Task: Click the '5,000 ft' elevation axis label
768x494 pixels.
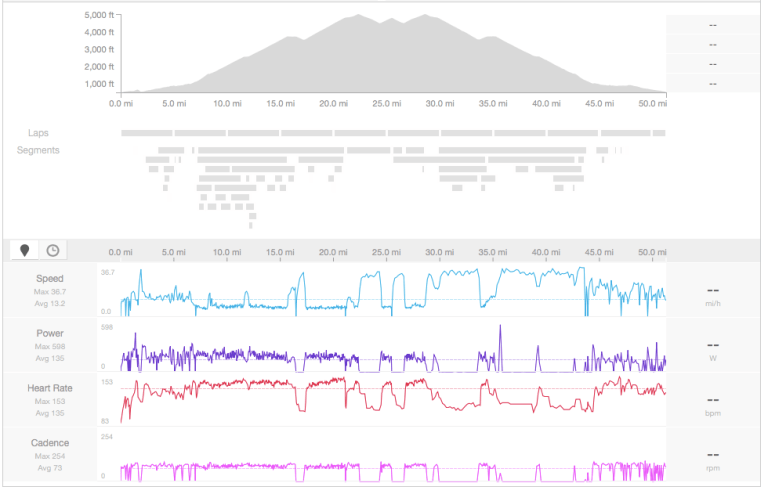Action: 99,15
